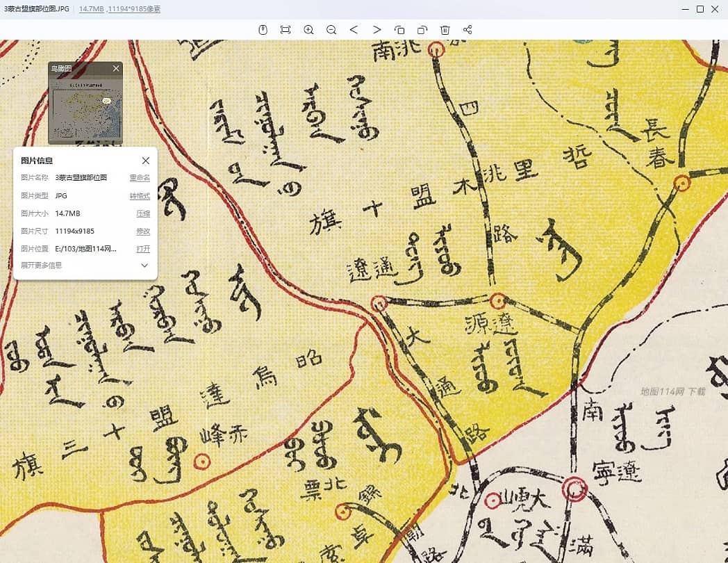Click the share icon in toolbar
The width and height of the screenshot is (728, 563).
pyautogui.click(x=468, y=30)
